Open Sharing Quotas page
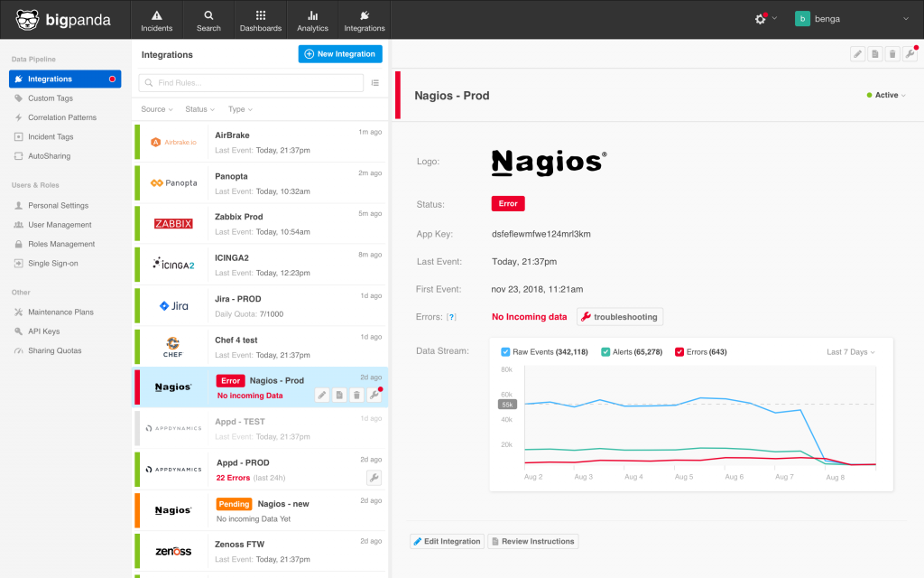This screenshot has width=924, height=578. tap(54, 351)
